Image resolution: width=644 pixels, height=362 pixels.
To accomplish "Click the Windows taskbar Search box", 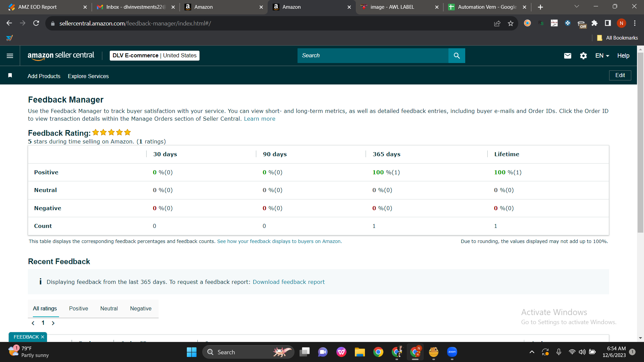I will [x=248, y=352].
